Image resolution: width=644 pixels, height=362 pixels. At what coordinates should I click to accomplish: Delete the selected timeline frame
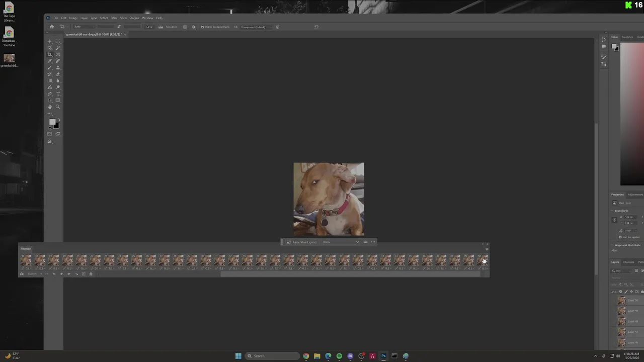pyautogui.click(x=91, y=274)
